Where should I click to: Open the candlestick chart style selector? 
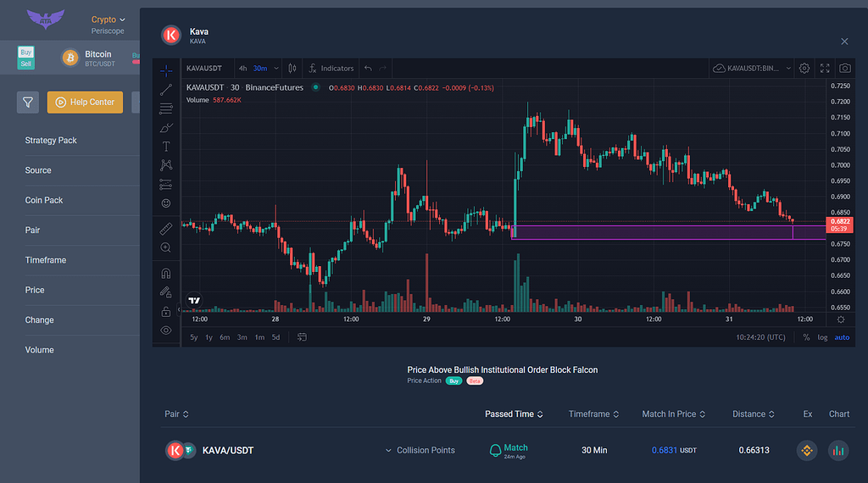pyautogui.click(x=292, y=69)
